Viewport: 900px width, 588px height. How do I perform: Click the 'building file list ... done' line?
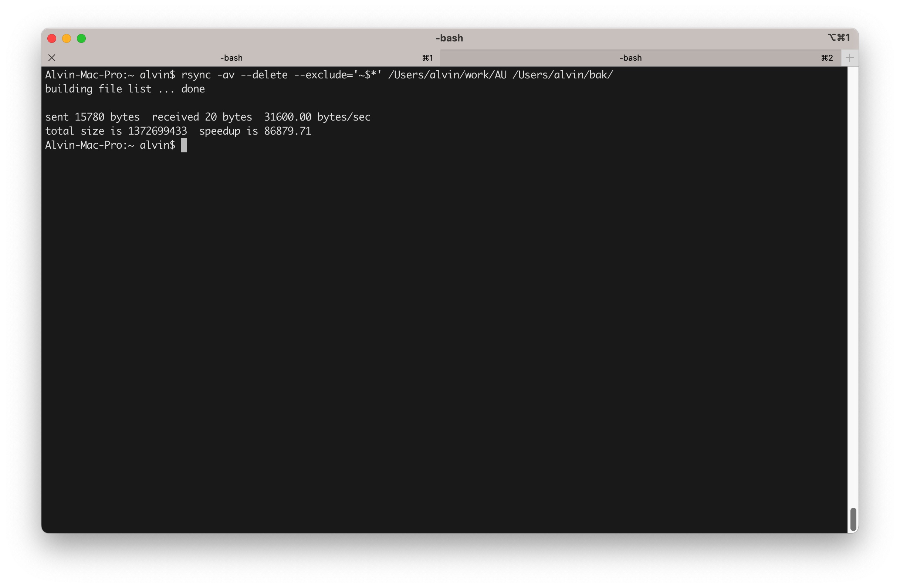(125, 89)
